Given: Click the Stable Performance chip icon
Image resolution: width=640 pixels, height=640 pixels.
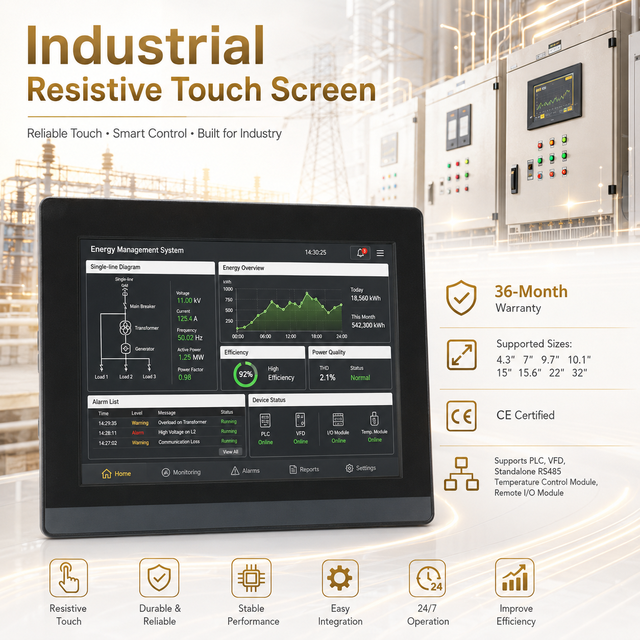Looking at the screenshot, I should tap(251, 578).
